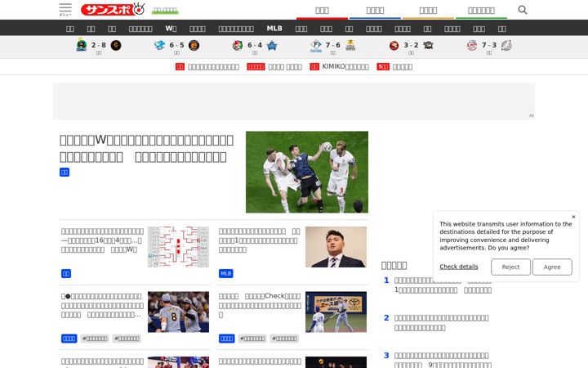Click the Buffaloes logo in 3-2 game
Screen dimensions: 588x368
click(x=428, y=46)
